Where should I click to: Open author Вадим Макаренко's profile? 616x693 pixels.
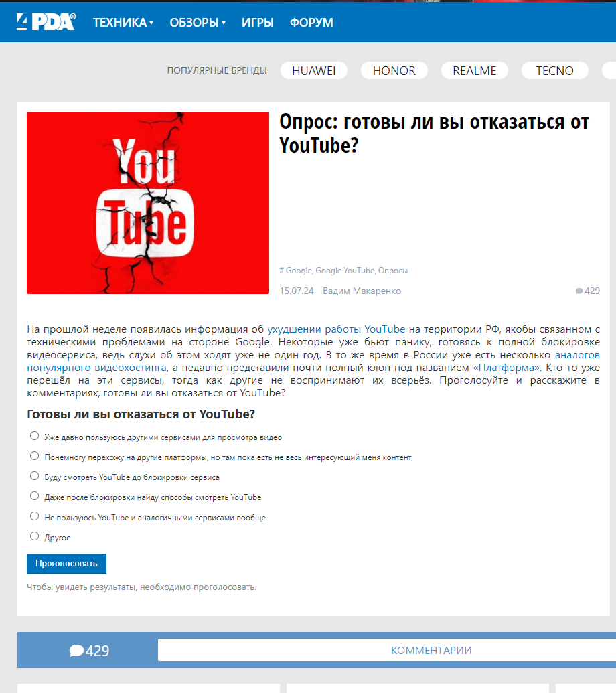(x=362, y=291)
